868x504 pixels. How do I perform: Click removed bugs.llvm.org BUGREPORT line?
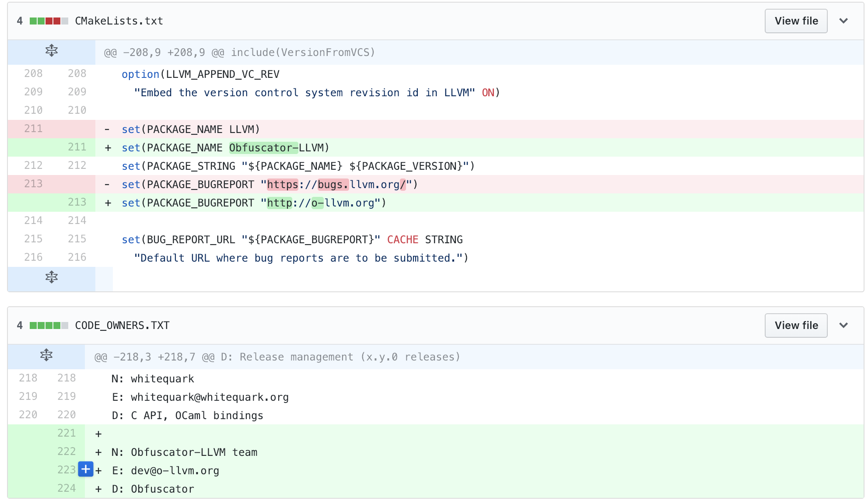click(x=269, y=185)
